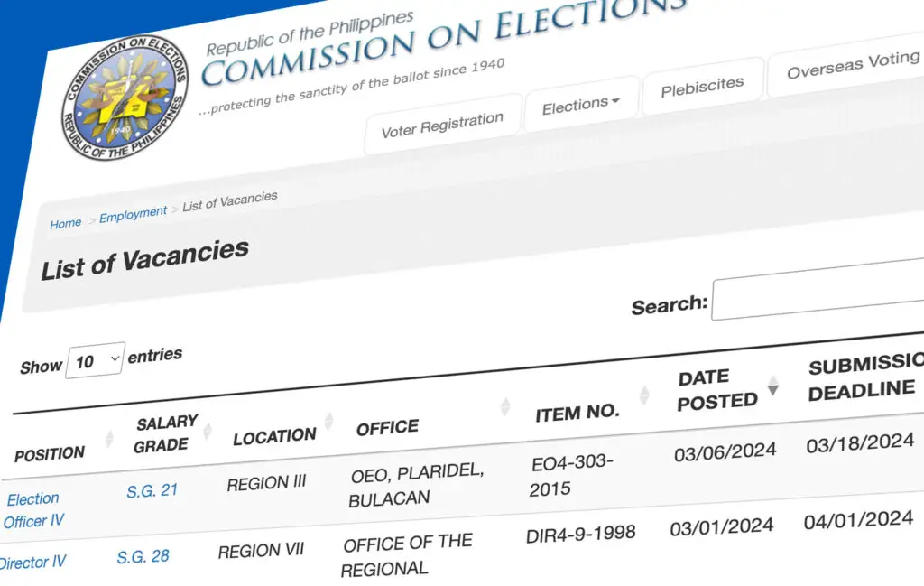Sort by Office column arrows
This screenshot has width=924, height=586.
[505, 407]
